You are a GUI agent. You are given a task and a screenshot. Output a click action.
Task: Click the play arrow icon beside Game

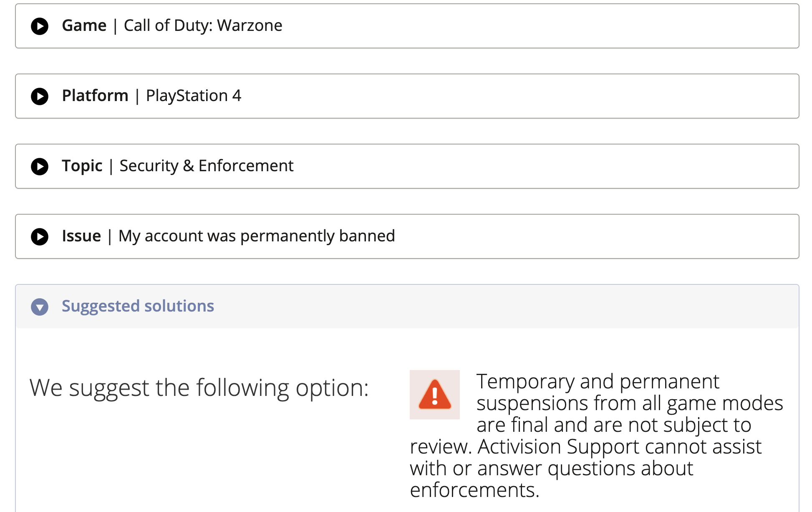pos(40,26)
